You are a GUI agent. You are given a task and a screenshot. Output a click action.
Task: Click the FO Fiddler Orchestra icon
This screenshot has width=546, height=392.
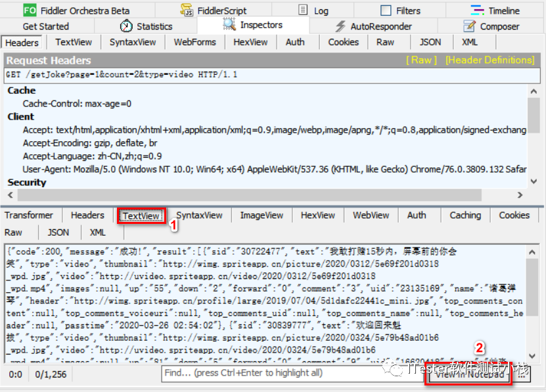tap(30, 11)
